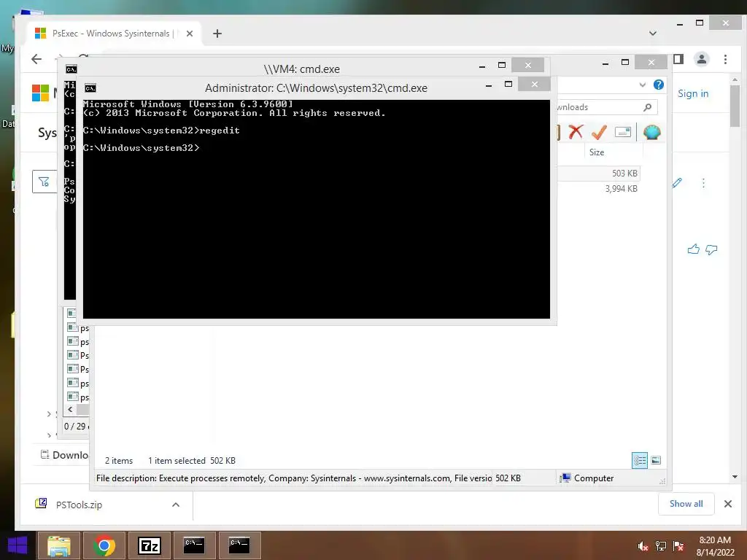The image size is (747, 560).
Task: Click '1 item selected 502 KB' status text
Action: point(192,461)
